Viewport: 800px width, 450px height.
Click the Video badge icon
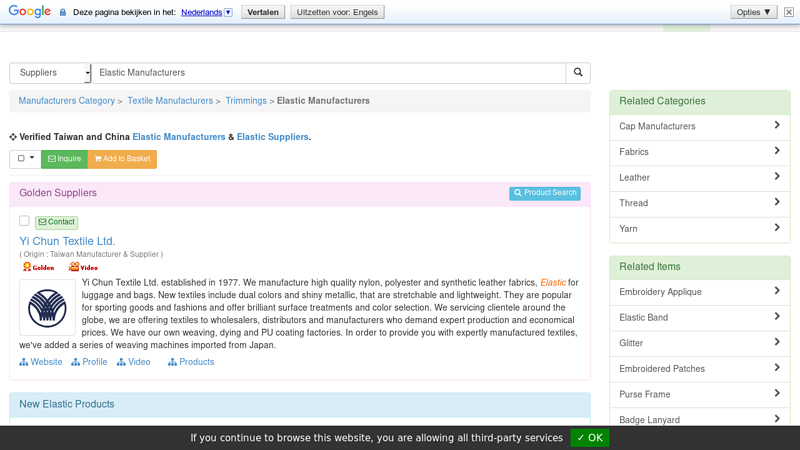pos(83,267)
